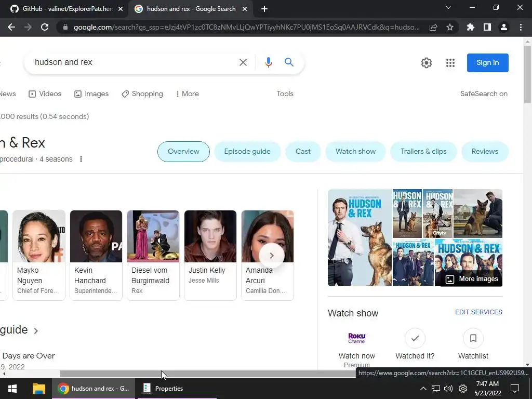The width and height of the screenshot is (532, 399).
Task: Open the Windows Start menu
Action: tap(12, 389)
